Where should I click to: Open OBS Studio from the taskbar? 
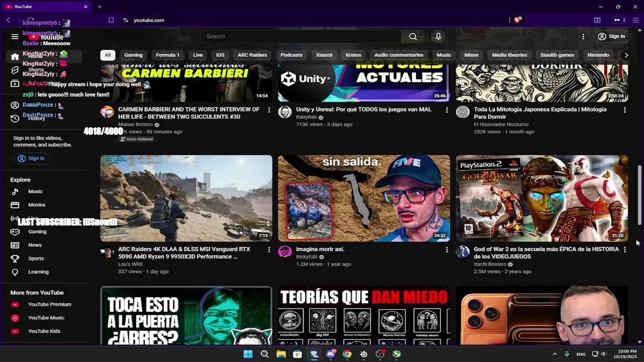click(380, 354)
